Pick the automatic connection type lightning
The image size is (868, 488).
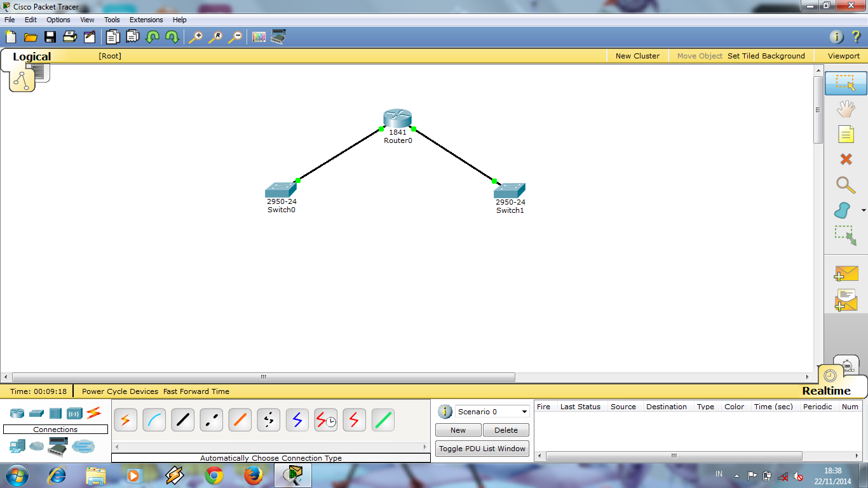pos(126,420)
